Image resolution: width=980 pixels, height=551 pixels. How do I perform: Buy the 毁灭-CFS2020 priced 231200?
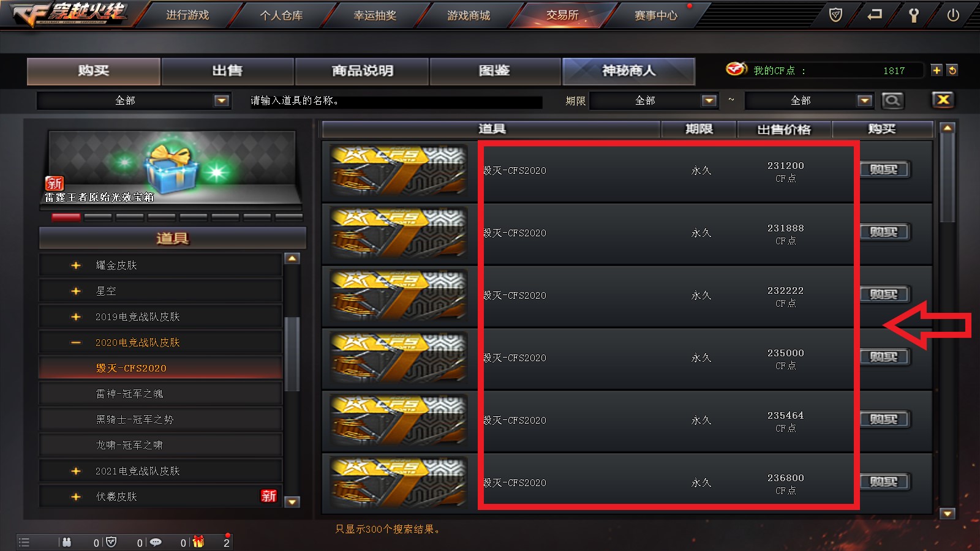point(884,170)
